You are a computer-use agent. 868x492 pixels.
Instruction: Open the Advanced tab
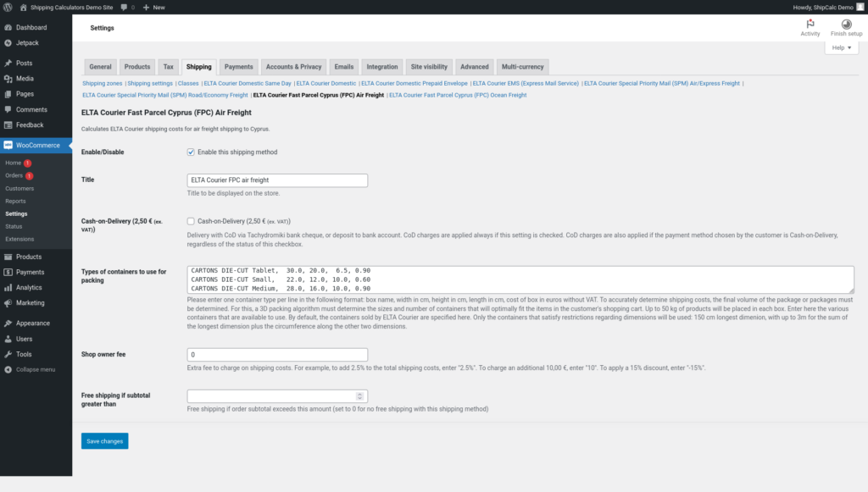pos(475,67)
